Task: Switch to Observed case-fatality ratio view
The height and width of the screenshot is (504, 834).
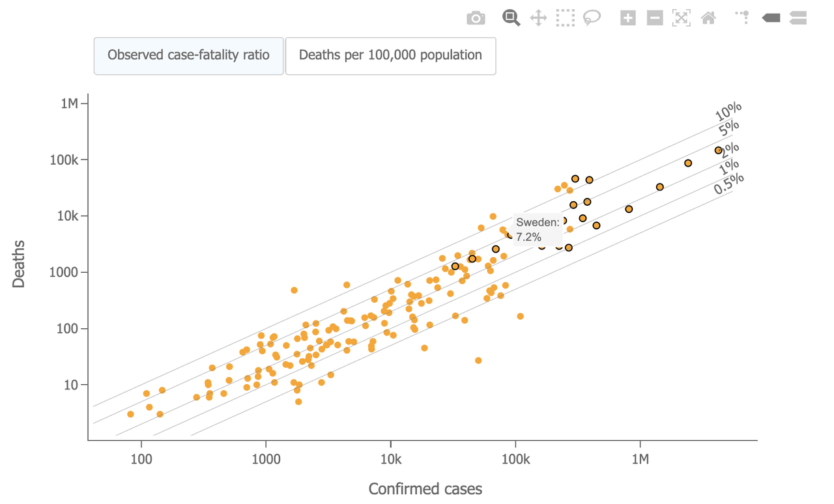Action: [x=188, y=55]
